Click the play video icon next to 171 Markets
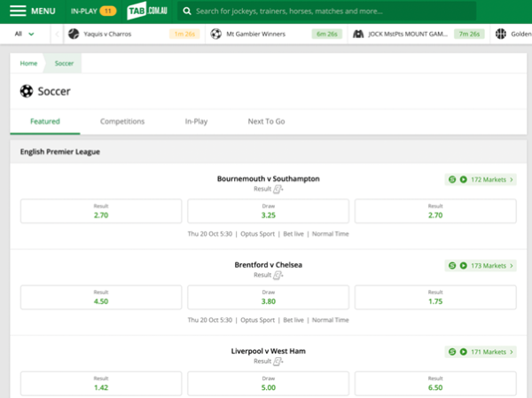Image resolution: width=532 pixels, height=398 pixels. click(463, 352)
